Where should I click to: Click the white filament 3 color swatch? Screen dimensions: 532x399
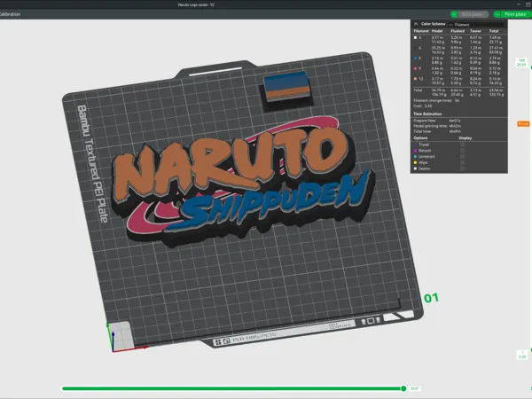click(x=415, y=37)
